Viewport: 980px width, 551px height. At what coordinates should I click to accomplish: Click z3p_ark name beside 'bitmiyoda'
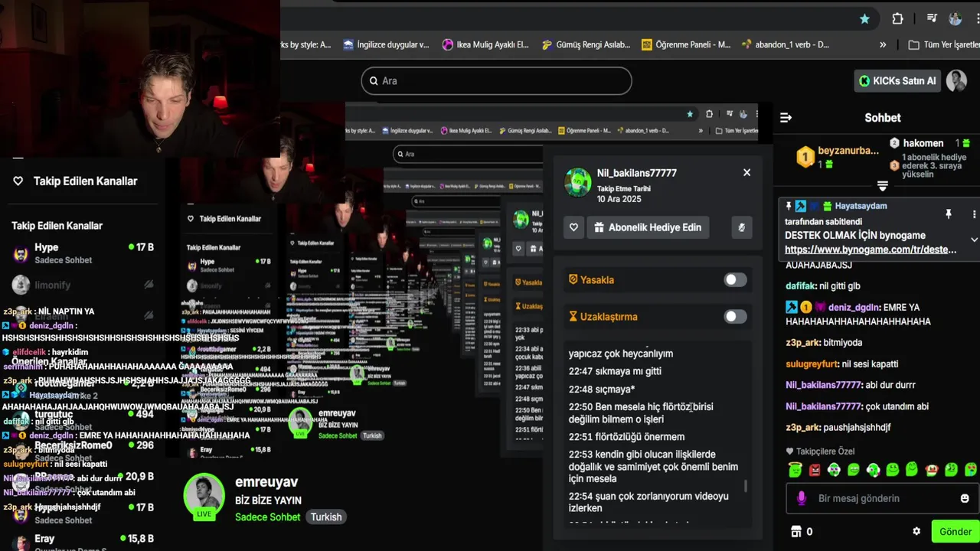(802, 343)
